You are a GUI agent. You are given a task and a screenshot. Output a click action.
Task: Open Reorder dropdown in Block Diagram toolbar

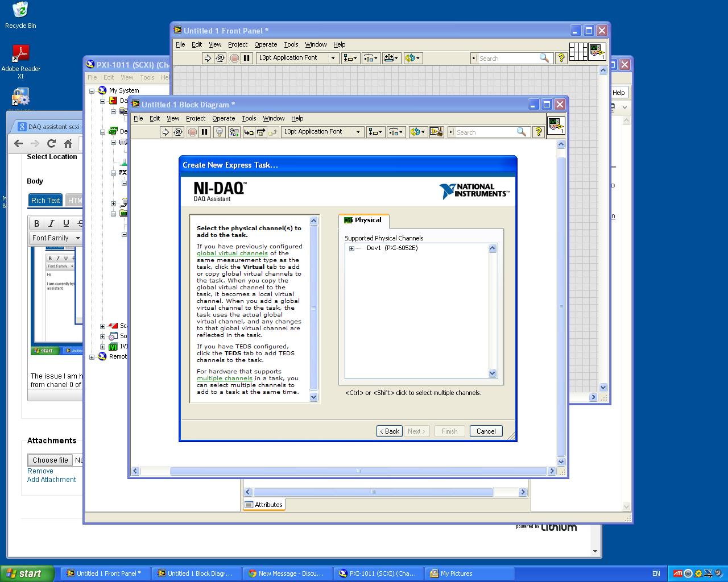[417, 132]
